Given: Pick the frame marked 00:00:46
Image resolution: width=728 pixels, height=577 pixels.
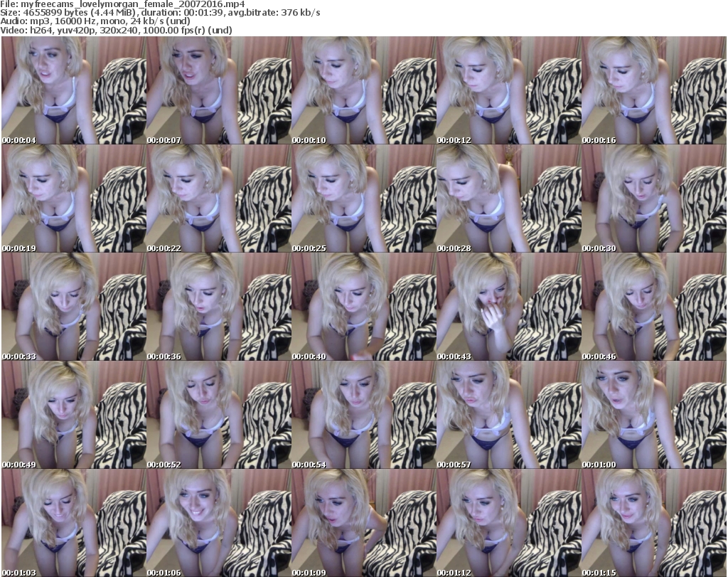Looking at the screenshot, I should (x=654, y=307).
